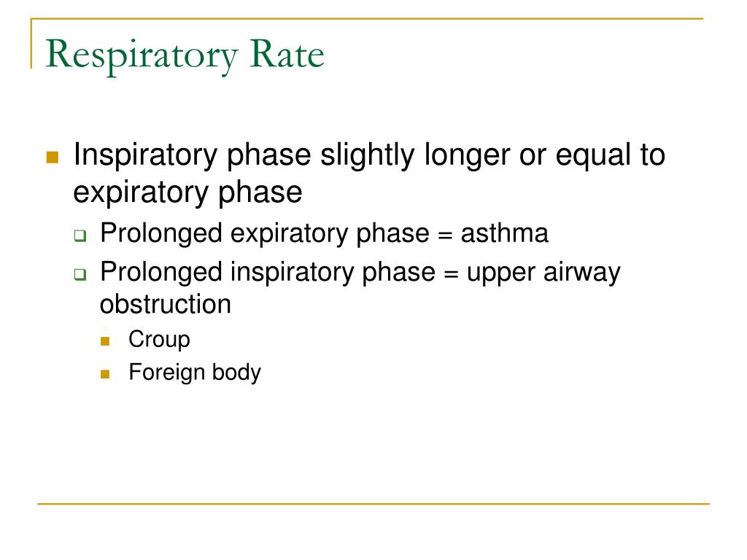
Task: Click the words expiratory phase on second line
Action: 187,192
